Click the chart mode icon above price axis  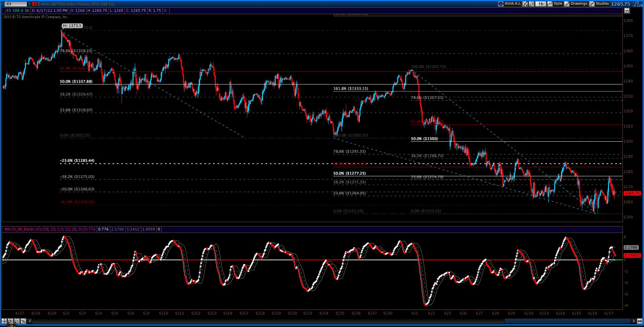[627, 11]
